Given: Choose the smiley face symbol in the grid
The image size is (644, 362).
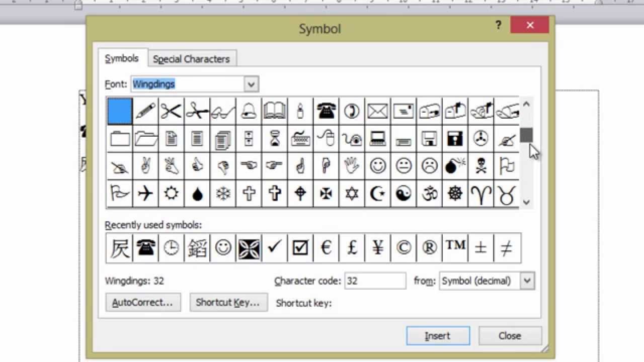Looking at the screenshot, I should (378, 166).
